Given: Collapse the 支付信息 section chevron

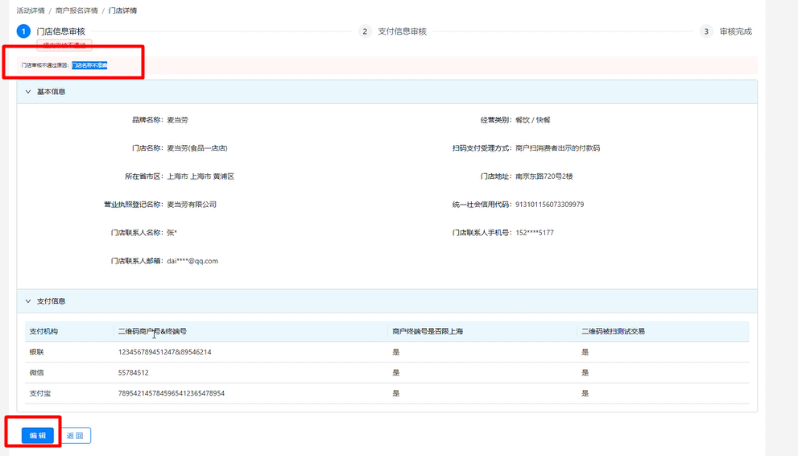Looking at the screenshot, I should (x=28, y=300).
